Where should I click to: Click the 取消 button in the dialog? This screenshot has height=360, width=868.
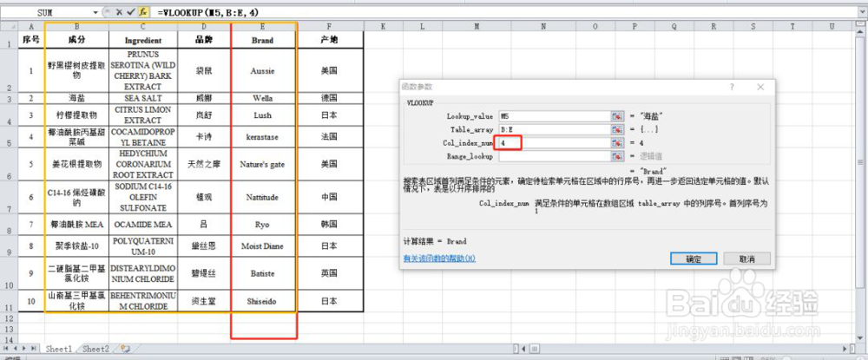pyautogui.click(x=746, y=259)
